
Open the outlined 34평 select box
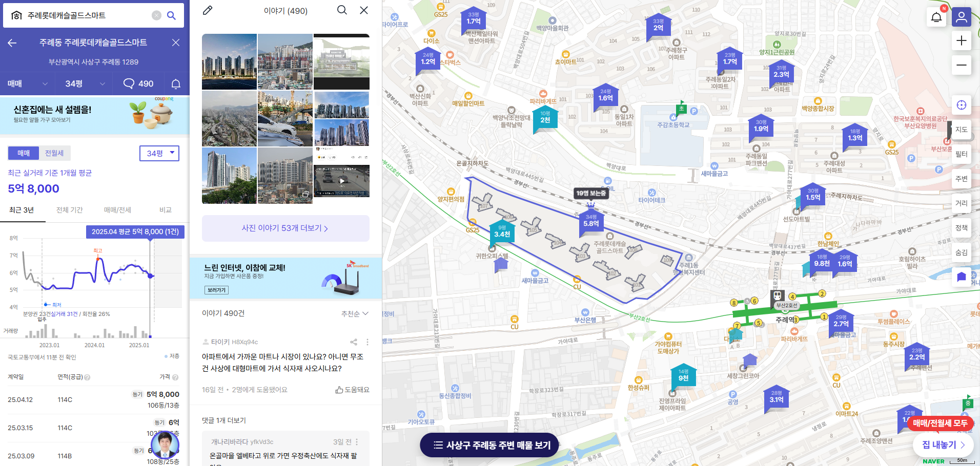[159, 153]
